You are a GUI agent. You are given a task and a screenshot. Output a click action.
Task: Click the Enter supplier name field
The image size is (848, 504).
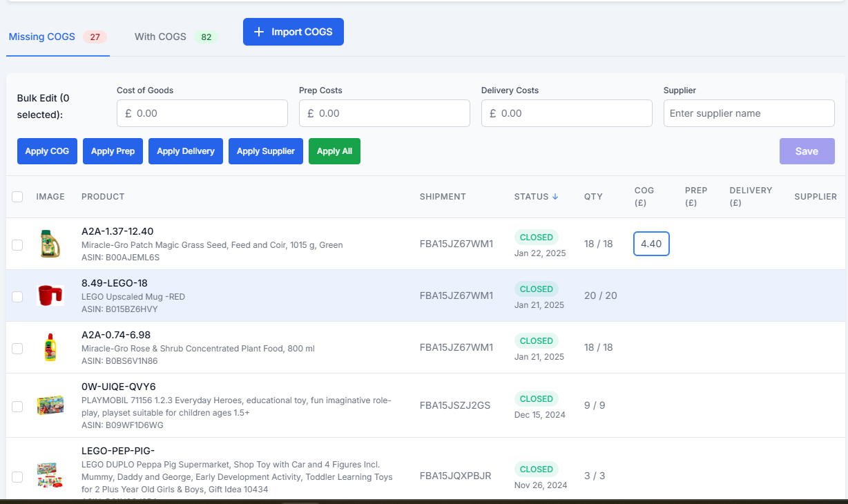[x=749, y=113]
